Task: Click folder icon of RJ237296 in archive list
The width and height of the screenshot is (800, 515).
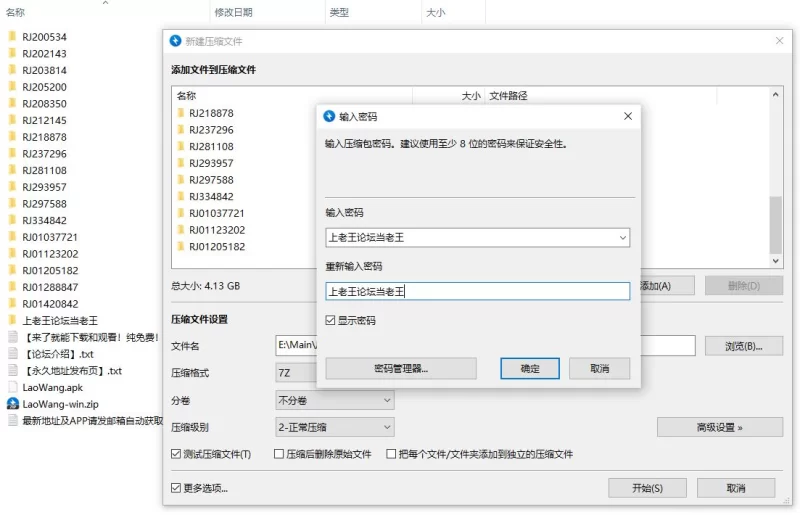Action: [x=181, y=130]
